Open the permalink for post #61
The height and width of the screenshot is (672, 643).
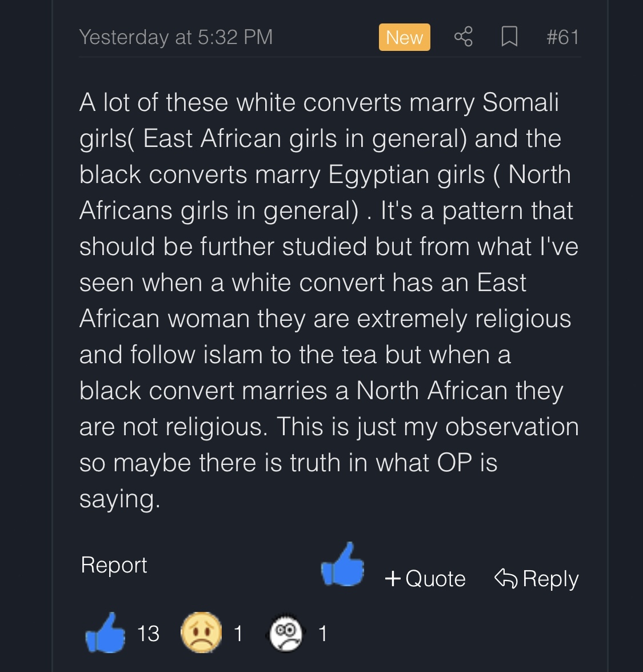tap(562, 37)
